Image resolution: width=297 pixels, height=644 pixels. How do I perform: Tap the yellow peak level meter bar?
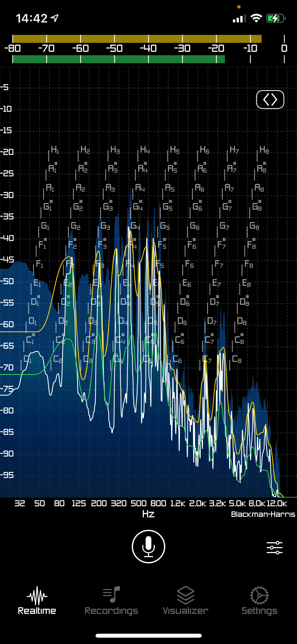click(137, 39)
